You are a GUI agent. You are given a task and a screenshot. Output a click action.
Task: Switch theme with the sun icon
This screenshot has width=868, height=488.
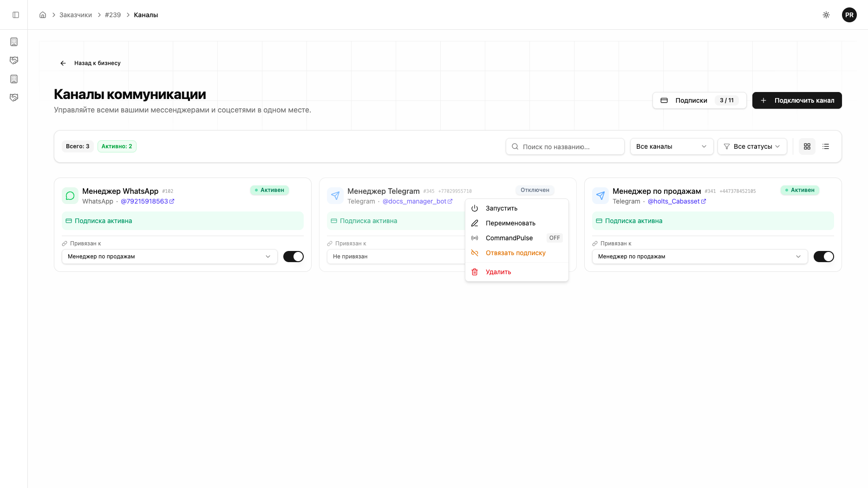826,15
